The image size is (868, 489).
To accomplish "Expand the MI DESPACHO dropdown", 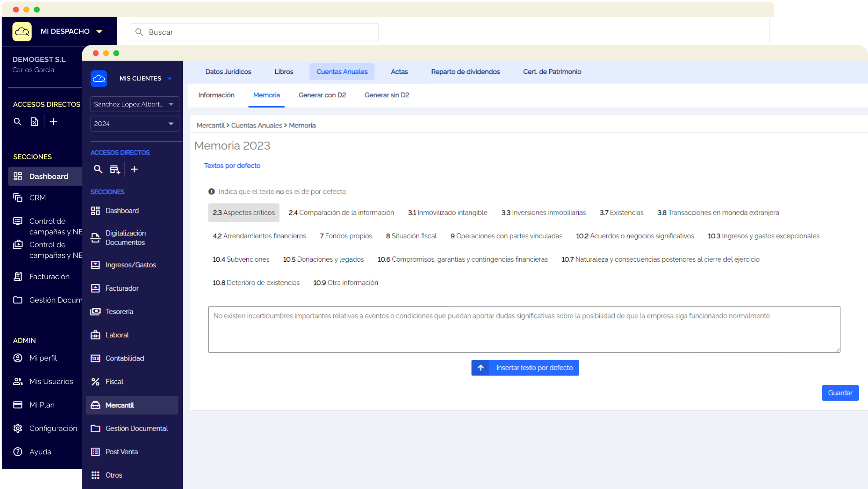I will (x=99, y=32).
